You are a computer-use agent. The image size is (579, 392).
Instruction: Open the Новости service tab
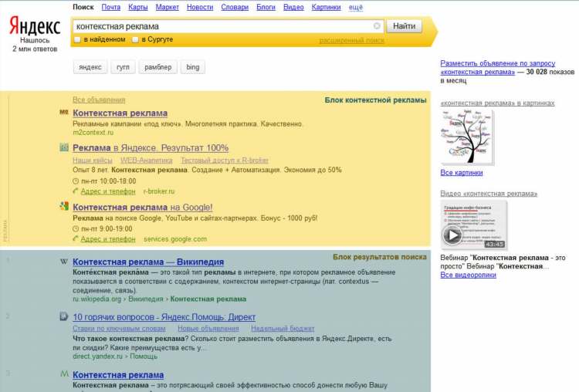(x=200, y=7)
